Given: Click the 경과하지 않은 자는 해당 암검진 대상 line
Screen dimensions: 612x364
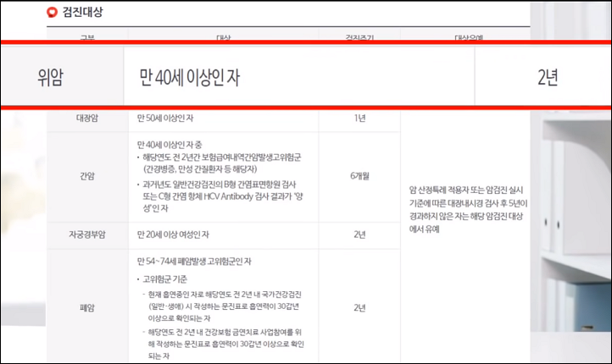Looking at the screenshot, I should coord(466,217).
